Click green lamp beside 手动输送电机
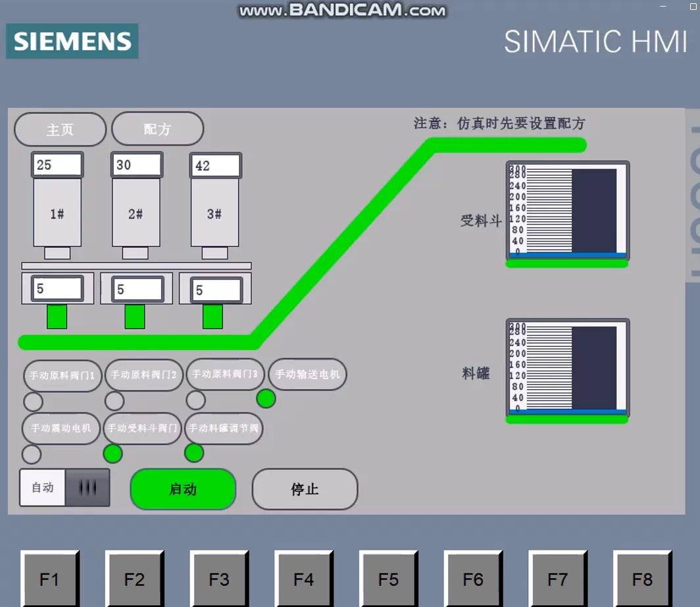 (x=266, y=398)
